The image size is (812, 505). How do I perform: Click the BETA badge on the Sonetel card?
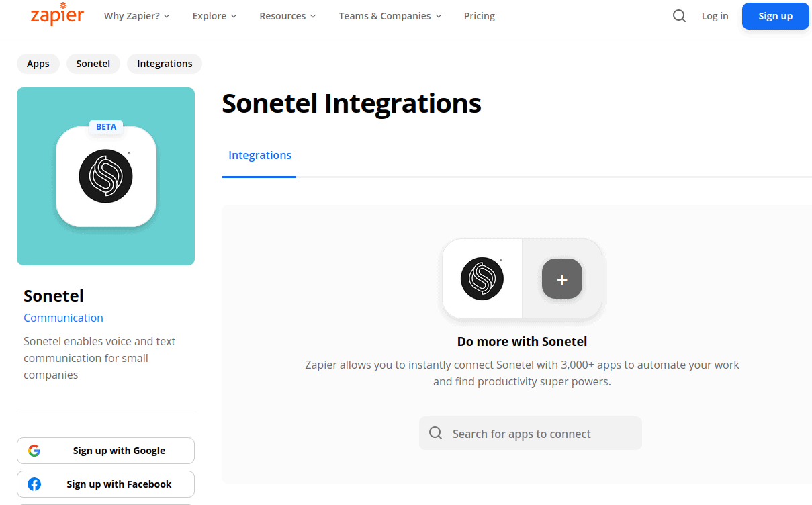pyautogui.click(x=105, y=126)
